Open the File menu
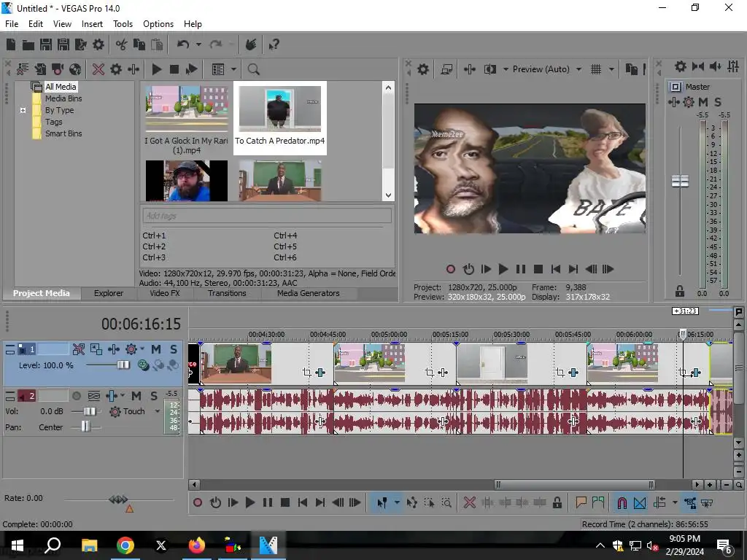747x560 pixels. (12, 24)
